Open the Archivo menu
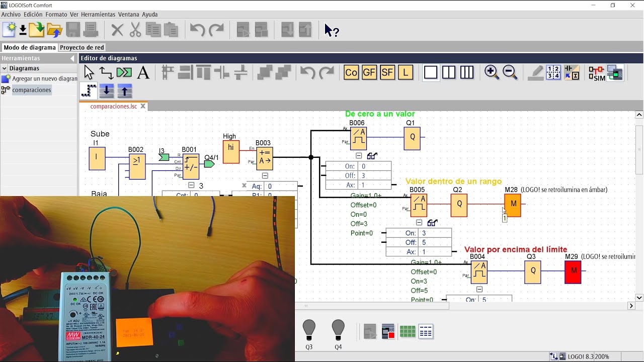The image size is (644, 362). 11,15
